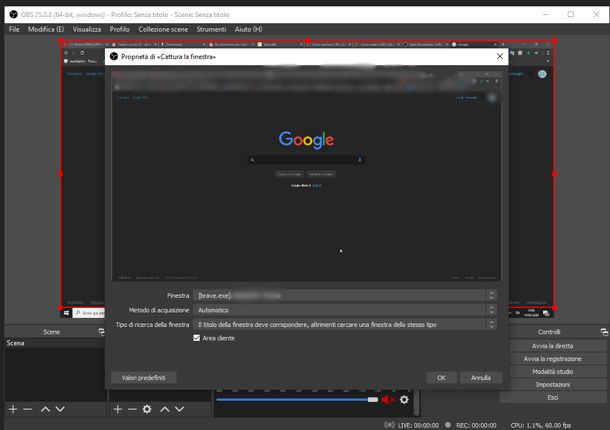Click the Finestra dropdown spinner arrows
The height and width of the screenshot is (430, 610).
(491, 296)
